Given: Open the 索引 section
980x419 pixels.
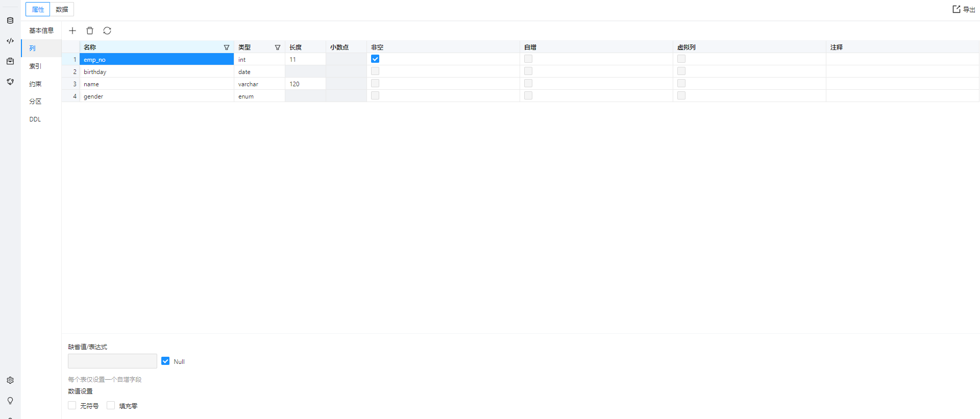Looking at the screenshot, I should pos(41,66).
